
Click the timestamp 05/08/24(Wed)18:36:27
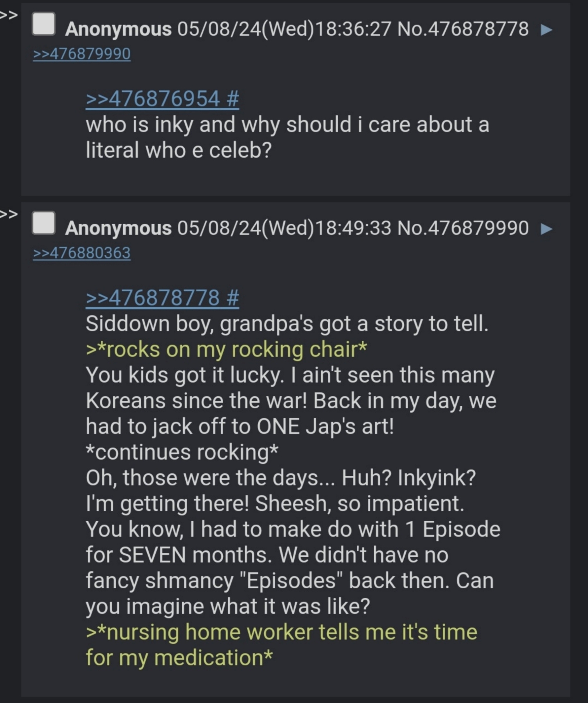tap(284, 29)
